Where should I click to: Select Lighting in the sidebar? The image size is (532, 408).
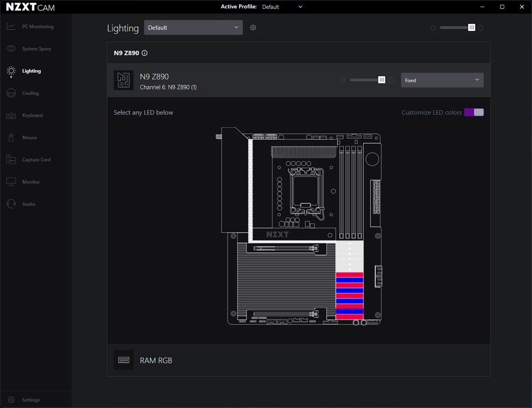(x=31, y=71)
